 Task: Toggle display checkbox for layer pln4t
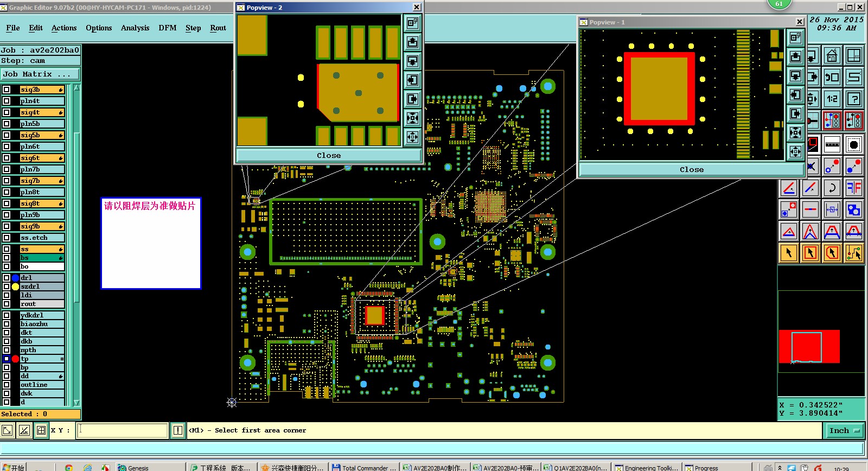coord(7,101)
